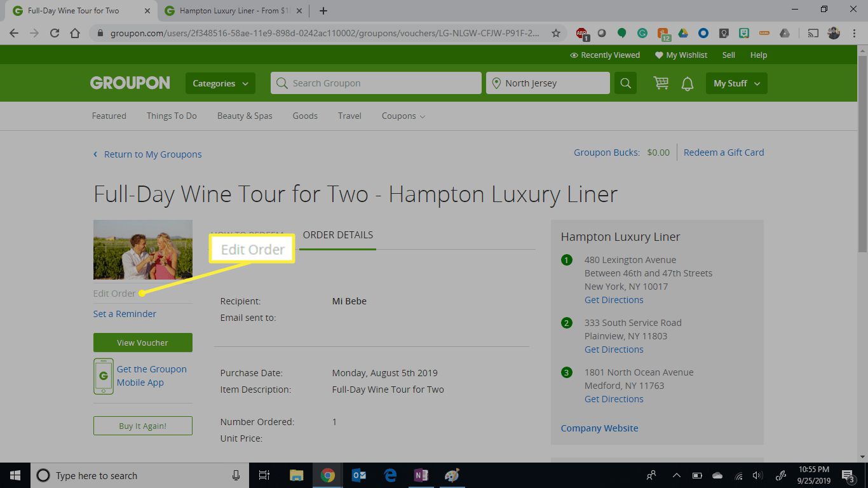Open the My Stuff dropdown

click(x=736, y=83)
